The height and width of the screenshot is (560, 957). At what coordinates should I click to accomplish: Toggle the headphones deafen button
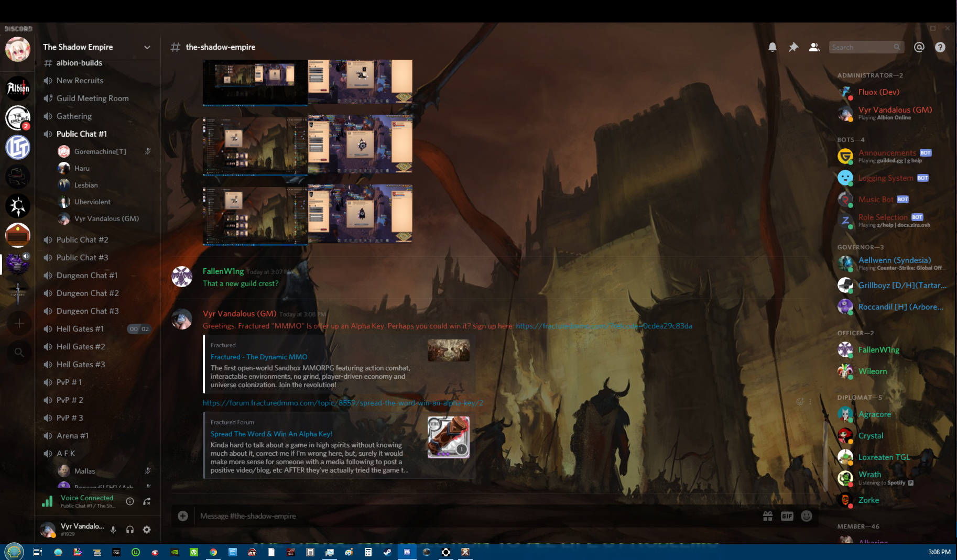(x=130, y=530)
